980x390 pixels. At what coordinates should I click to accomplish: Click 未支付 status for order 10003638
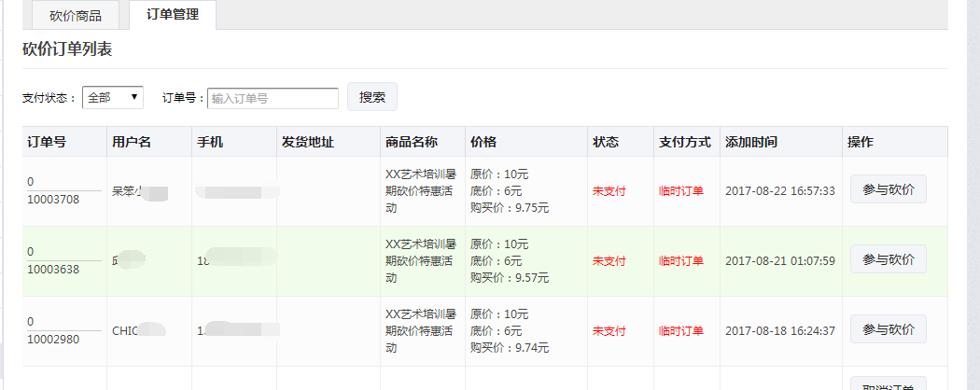point(609,261)
